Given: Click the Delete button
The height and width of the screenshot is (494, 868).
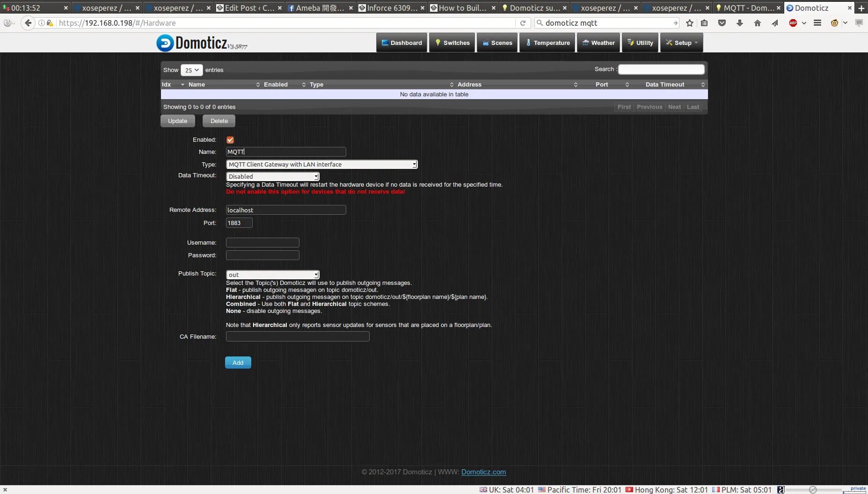Looking at the screenshot, I should (219, 121).
